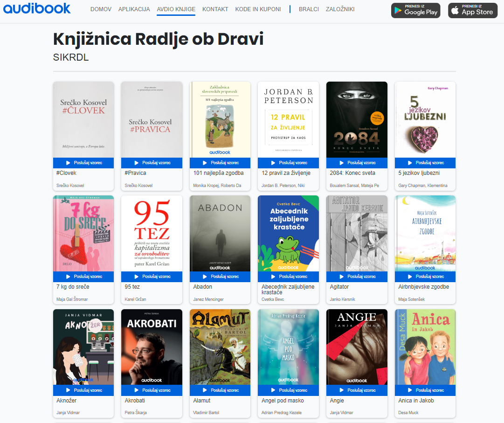This screenshot has height=423, width=504.
Task: Click the title link '101 najlepša zgodba'
Action: click(219, 173)
